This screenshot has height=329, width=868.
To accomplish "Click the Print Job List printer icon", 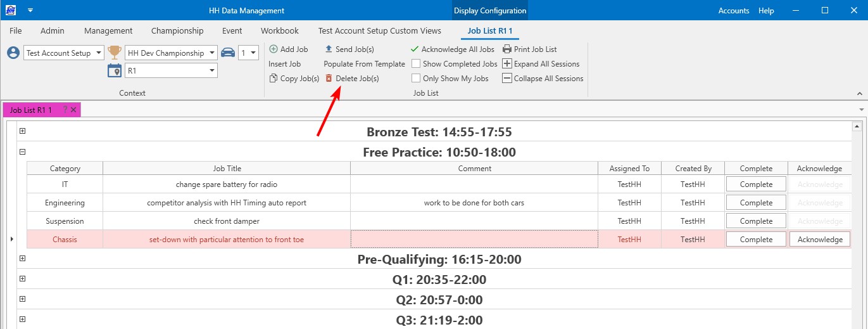I will [507, 49].
